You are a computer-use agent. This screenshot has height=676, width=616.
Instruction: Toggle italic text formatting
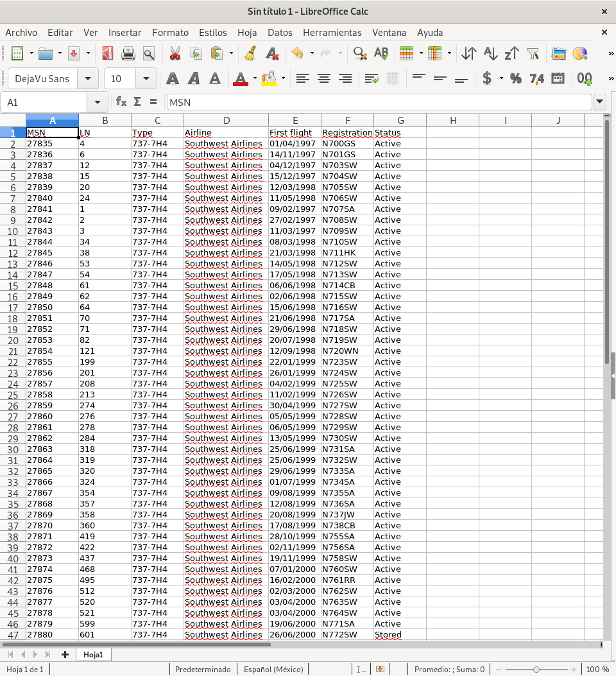pos(193,79)
